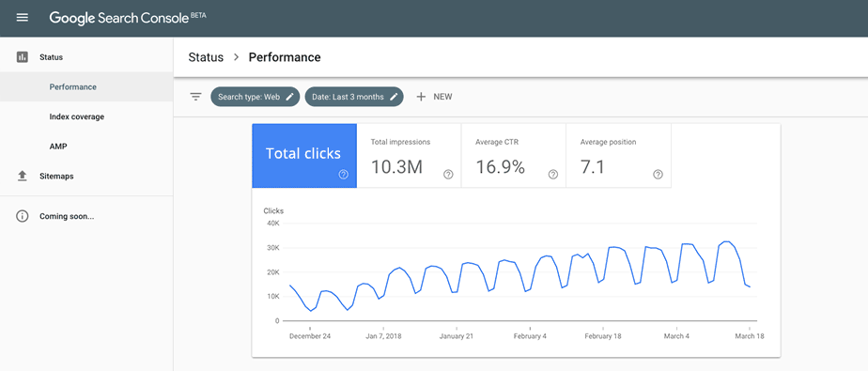Click the March 4 axis date
Screen dimensions: 868x371
(x=677, y=336)
